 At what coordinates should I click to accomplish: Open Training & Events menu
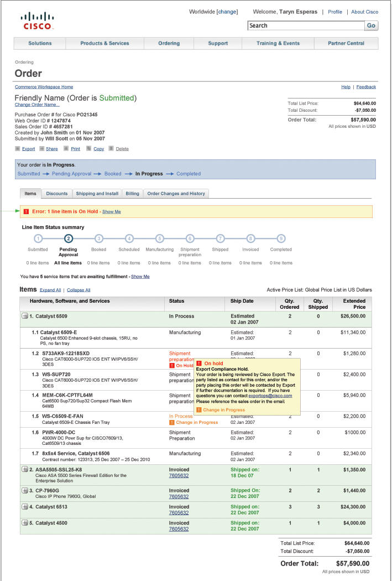(x=278, y=43)
